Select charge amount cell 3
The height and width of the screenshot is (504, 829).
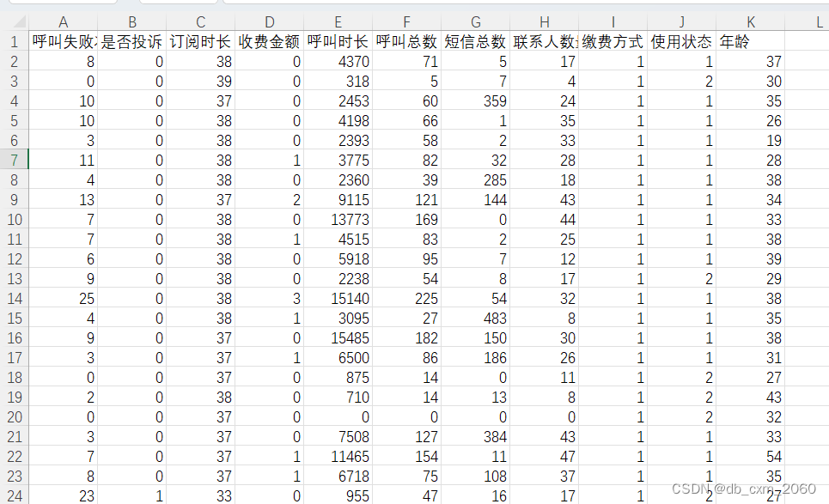(x=269, y=299)
